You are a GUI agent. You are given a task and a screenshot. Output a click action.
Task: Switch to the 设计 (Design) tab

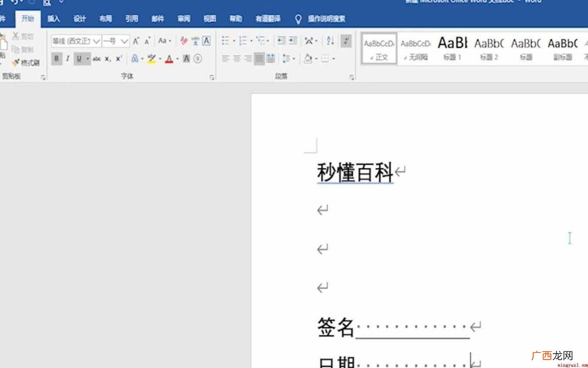coord(80,19)
